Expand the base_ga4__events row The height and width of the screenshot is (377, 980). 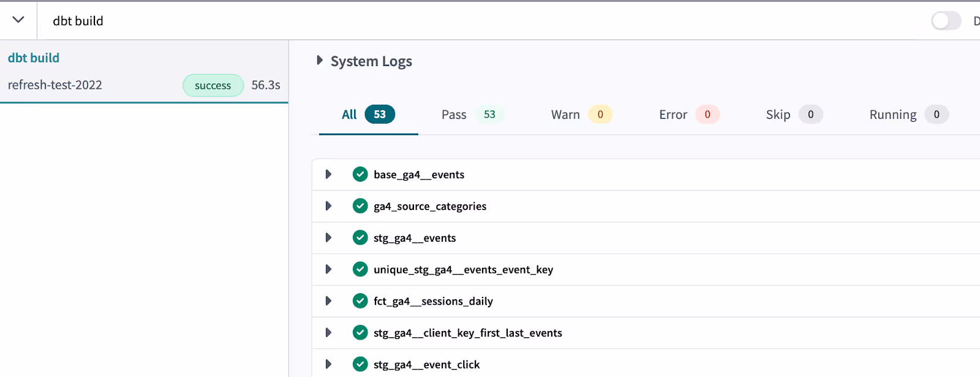pos(328,174)
